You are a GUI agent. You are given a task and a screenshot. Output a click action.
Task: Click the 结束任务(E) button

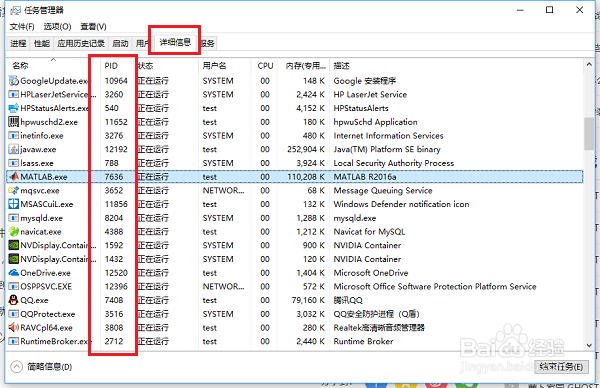tap(561, 367)
